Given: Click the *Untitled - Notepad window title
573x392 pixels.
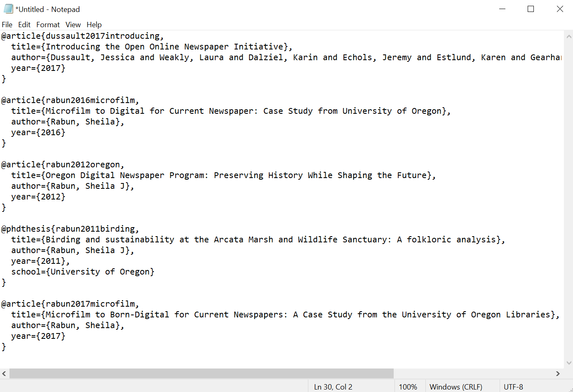Looking at the screenshot, I should pyautogui.click(x=48, y=9).
